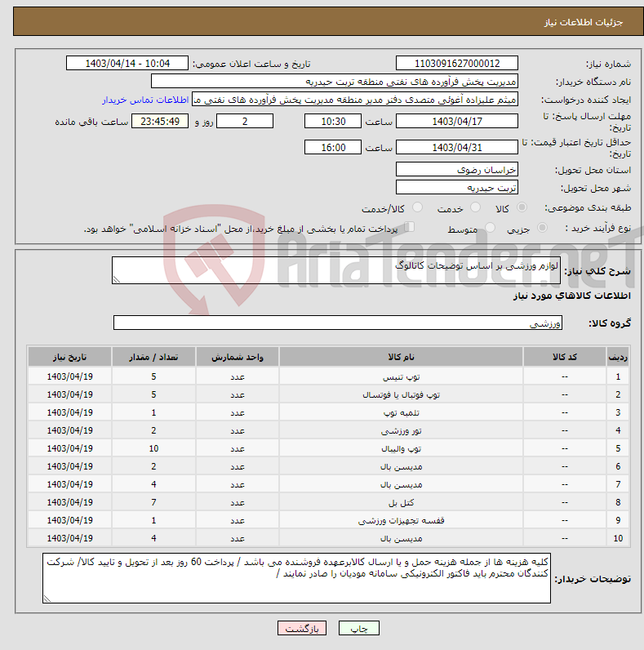Click the resize handle of description textarea
This screenshot has height=650, width=644.
pyautogui.click(x=117, y=280)
